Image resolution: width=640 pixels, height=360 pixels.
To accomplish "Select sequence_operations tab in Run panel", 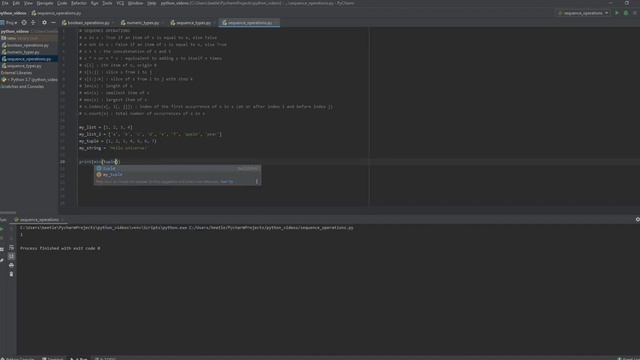I will pyautogui.click(x=39, y=220).
